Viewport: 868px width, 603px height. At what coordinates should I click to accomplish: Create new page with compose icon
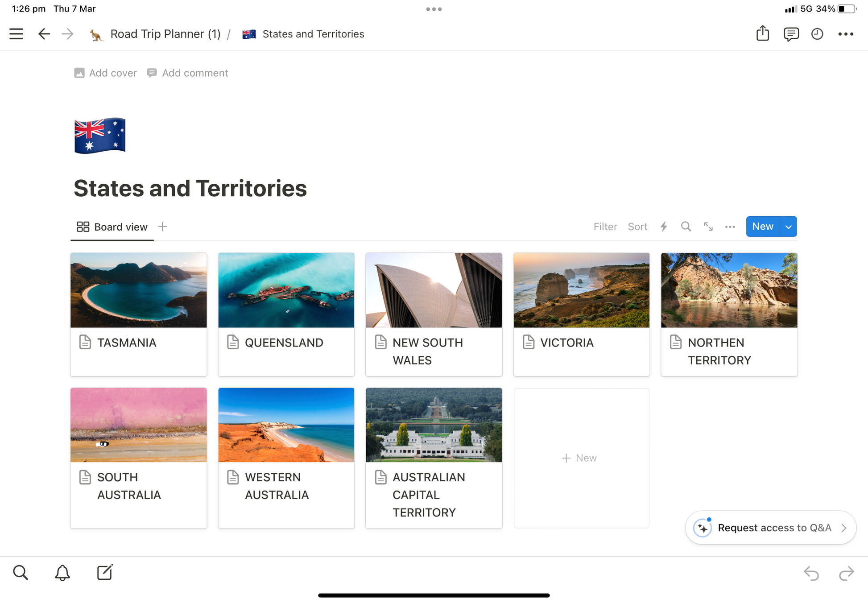coord(105,572)
